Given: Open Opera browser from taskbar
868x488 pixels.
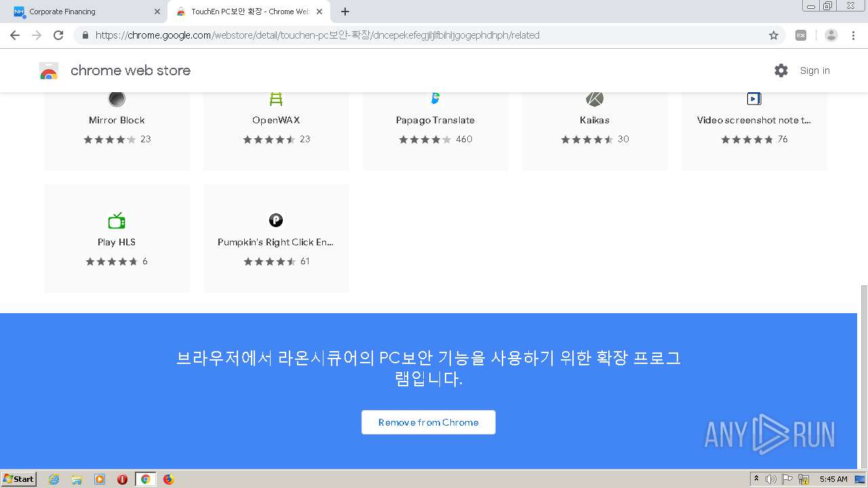Looking at the screenshot, I should [x=123, y=479].
